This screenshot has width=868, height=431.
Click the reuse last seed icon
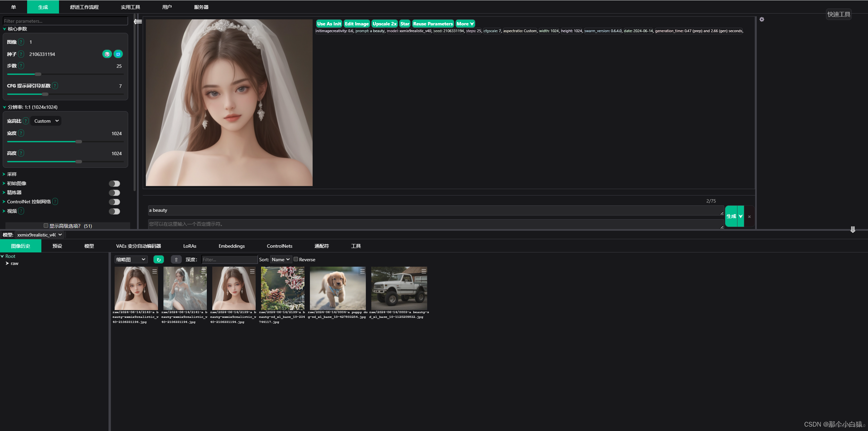tap(118, 54)
